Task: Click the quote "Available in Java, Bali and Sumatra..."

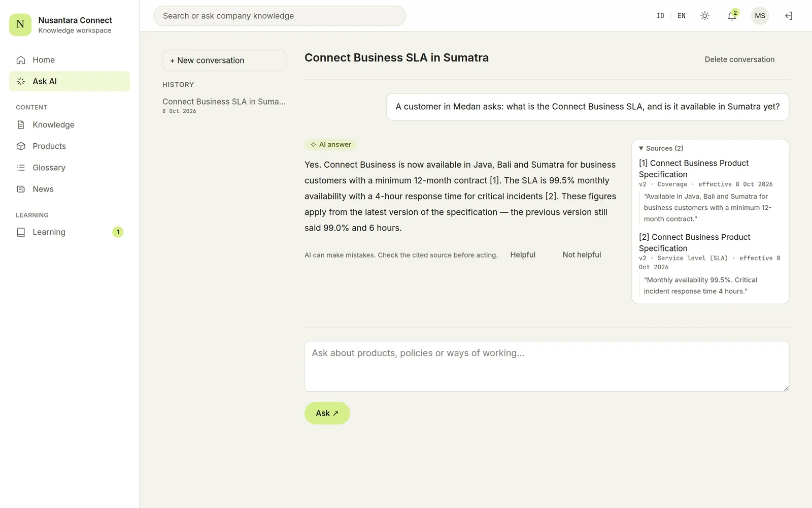Action: (x=707, y=208)
